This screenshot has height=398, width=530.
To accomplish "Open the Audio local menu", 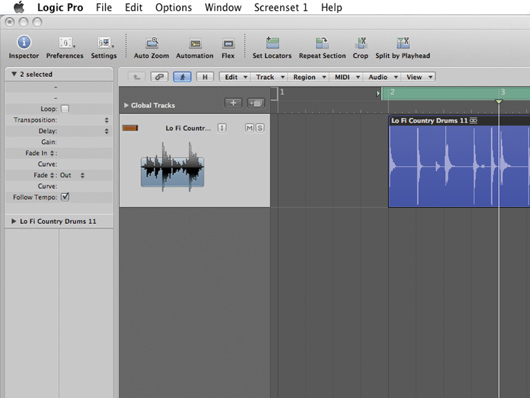I will pos(382,77).
